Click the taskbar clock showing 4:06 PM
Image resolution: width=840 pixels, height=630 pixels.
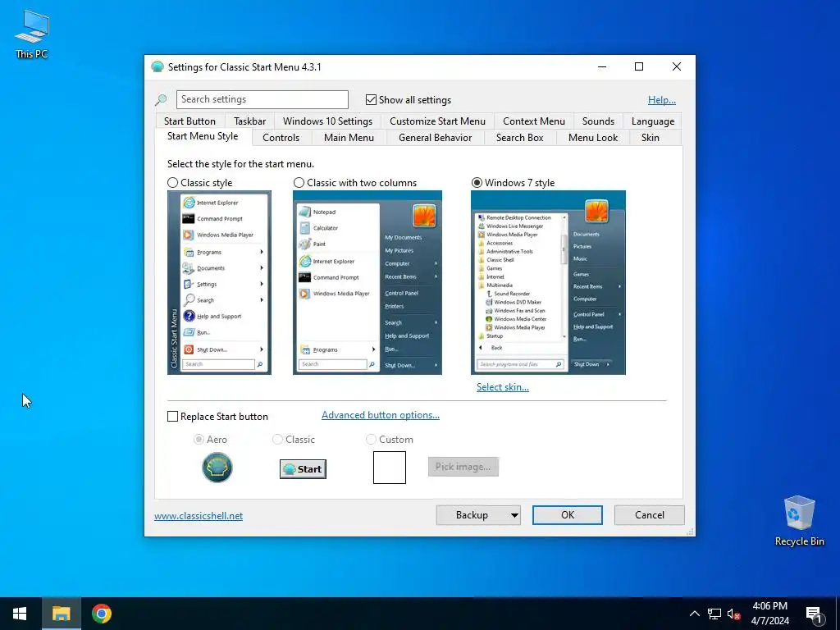coord(769,614)
